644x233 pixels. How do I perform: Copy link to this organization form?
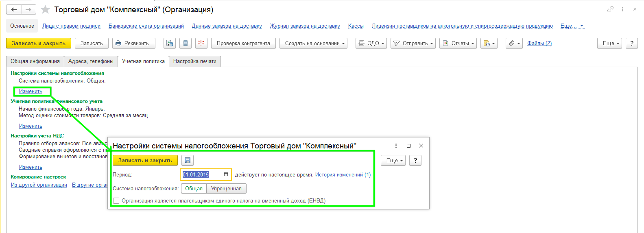(x=610, y=9)
